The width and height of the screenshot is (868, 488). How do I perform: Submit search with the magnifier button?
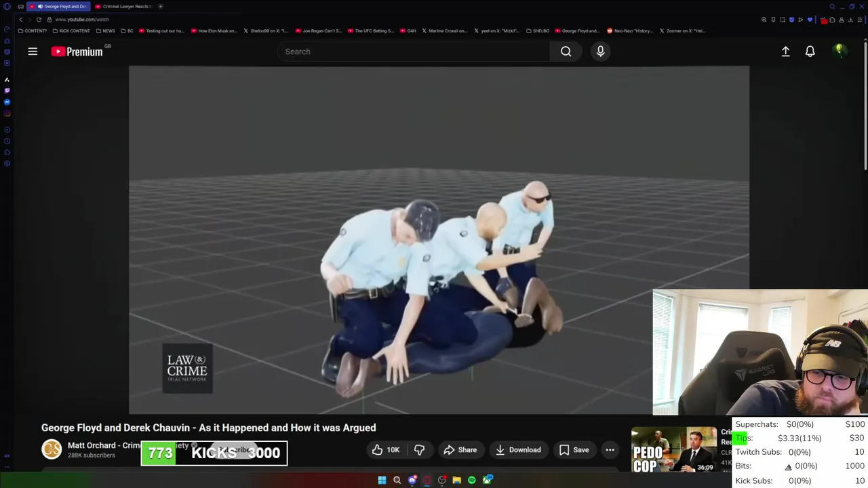566,52
